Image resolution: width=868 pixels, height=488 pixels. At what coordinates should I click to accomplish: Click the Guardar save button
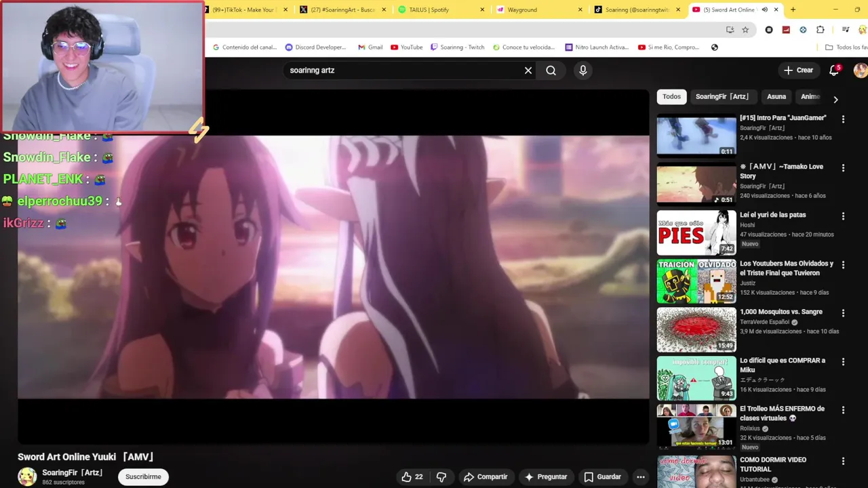pos(602,477)
